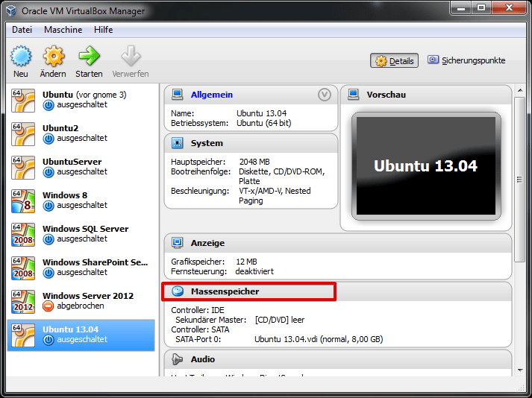Click the Neu (new machine) toolbar icon
Viewport: 532px width, 398px height.
[x=21, y=56]
